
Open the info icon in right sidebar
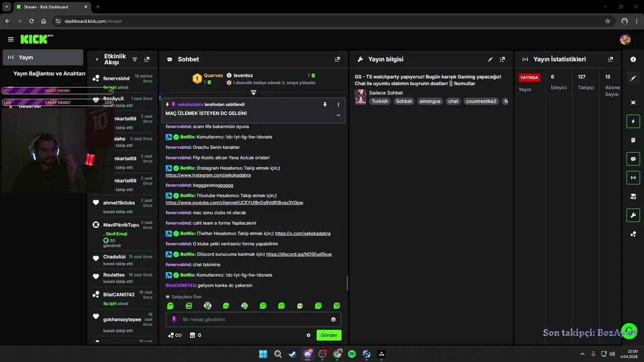pyautogui.click(x=633, y=59)
